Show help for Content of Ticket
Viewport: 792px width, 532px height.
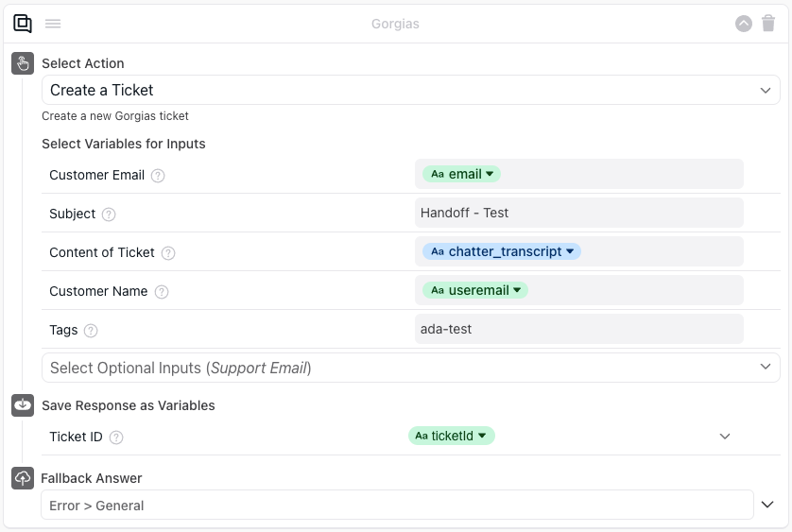click(168, 253)
